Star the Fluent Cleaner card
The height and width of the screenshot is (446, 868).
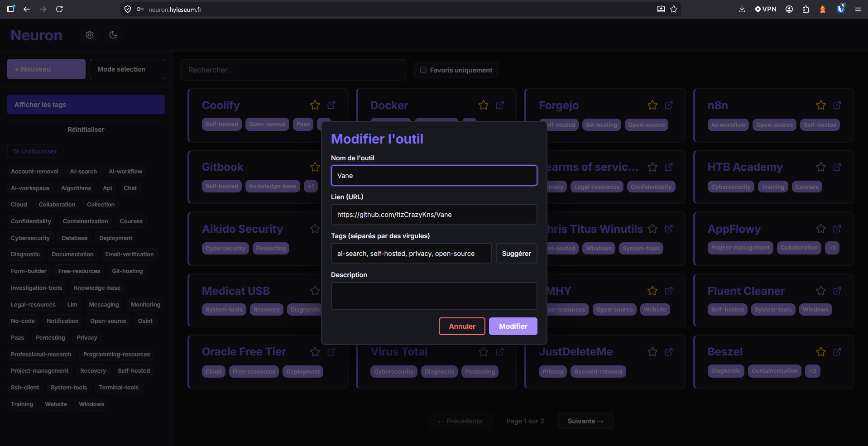click(821, 291)
